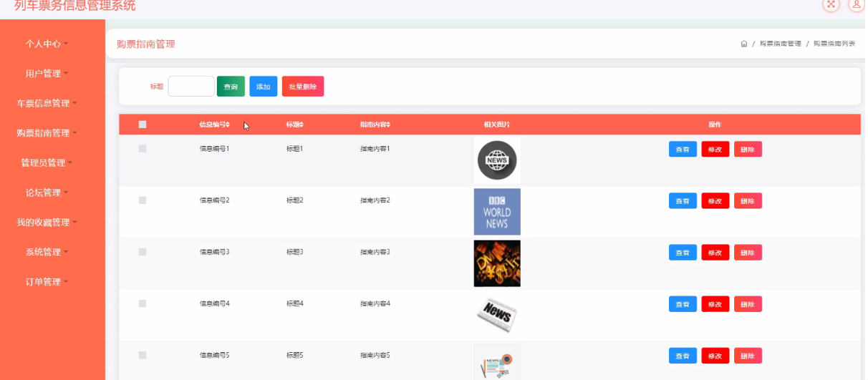The height and width of the screenshot is (380, 868).
Task: Edit 信息编号1 with 修改 button
Action: [x=715, y=150]
